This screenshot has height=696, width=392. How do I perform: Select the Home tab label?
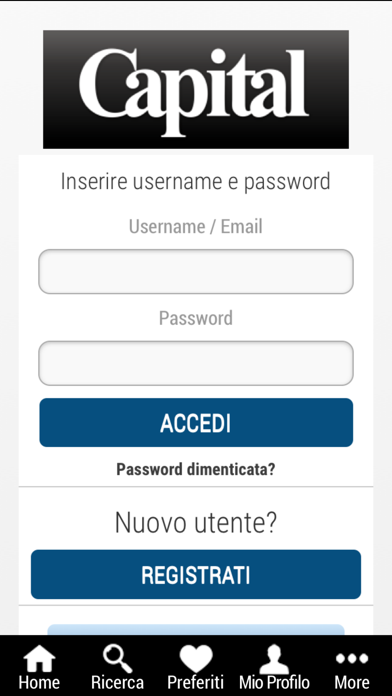(39, 682)
